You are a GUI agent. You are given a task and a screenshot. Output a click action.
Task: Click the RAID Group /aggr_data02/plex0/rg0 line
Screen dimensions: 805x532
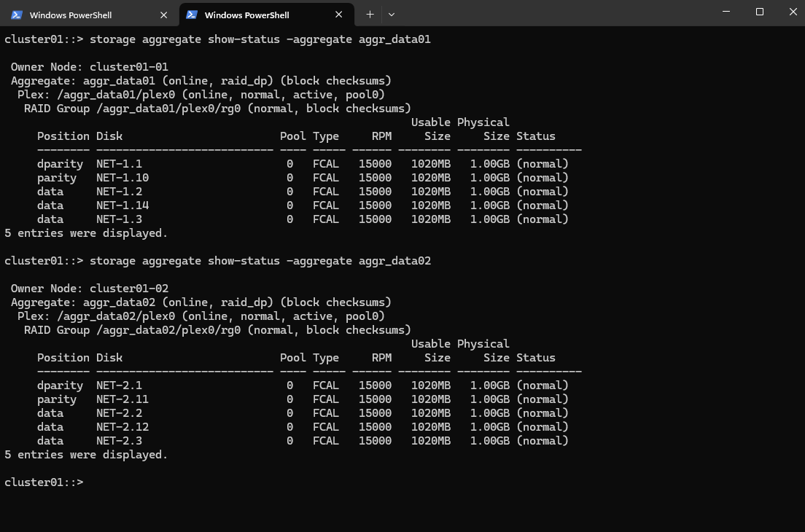pos(217,330)
